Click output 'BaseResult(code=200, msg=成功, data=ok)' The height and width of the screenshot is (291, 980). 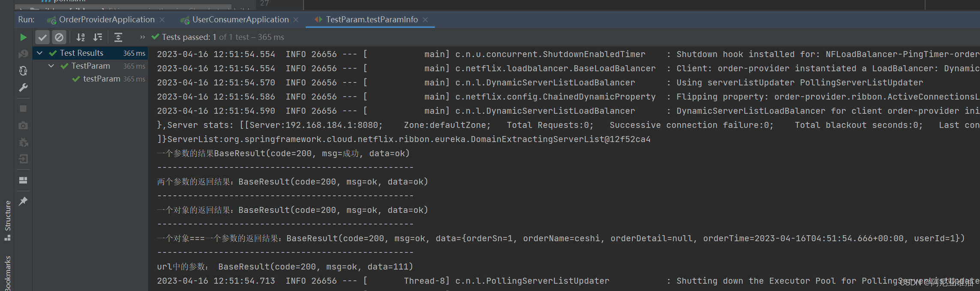[x=312, y=153]
